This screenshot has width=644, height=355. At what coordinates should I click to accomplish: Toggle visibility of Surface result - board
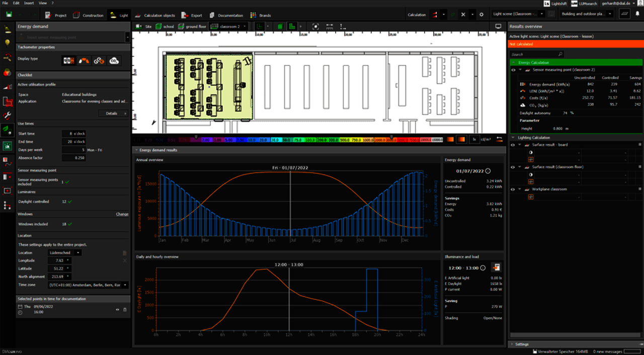(x=513, y=145)
